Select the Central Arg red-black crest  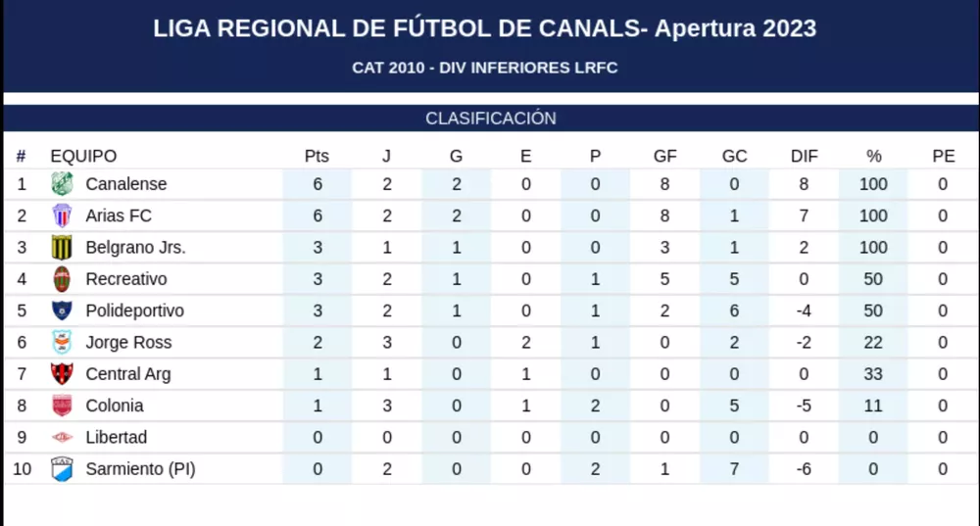pos(62,374)
